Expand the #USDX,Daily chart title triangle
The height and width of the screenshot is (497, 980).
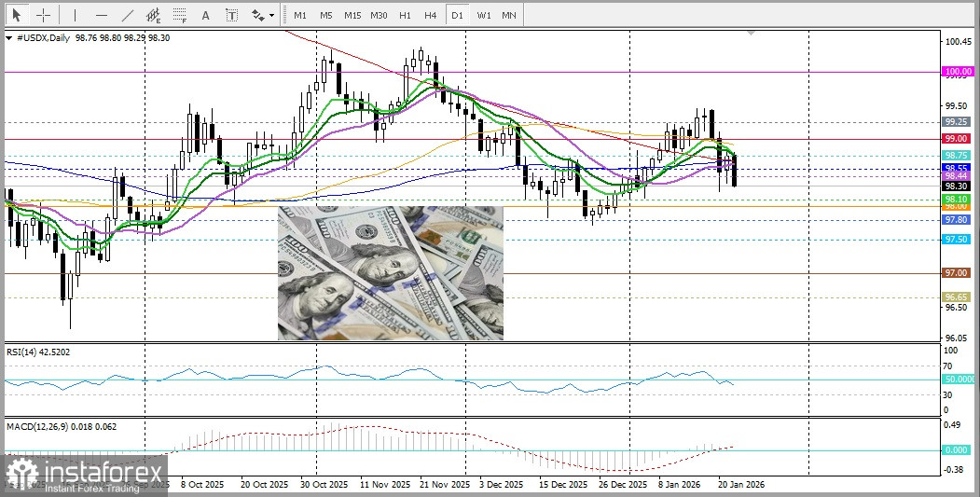coord(8,38)
